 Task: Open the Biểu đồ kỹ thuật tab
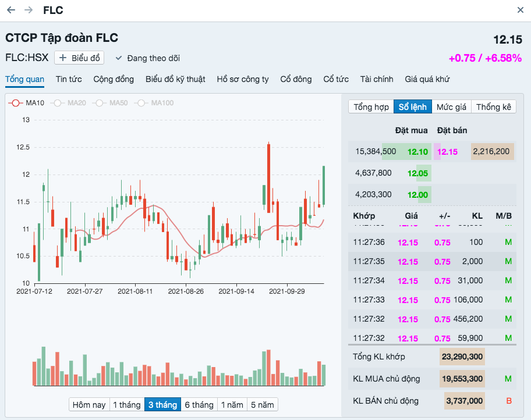175,79
